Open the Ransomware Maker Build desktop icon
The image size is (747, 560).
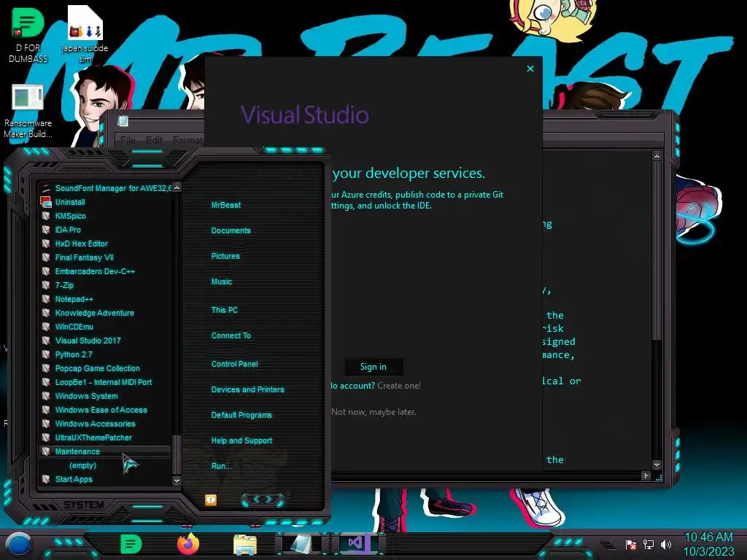pos(28,112)
